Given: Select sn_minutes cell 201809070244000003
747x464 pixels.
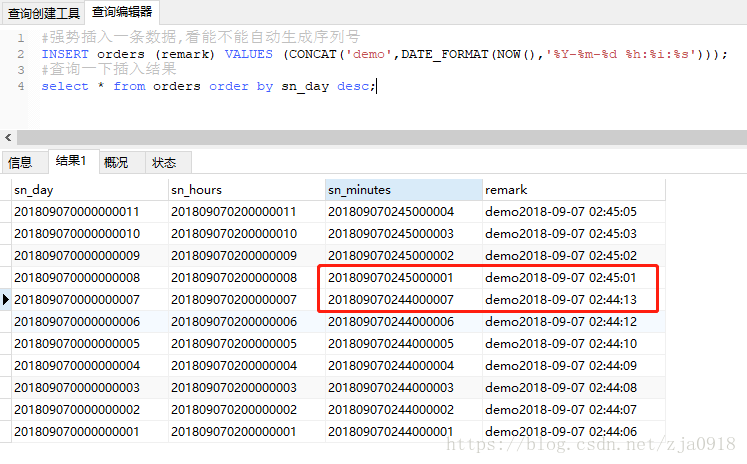Looking at the screenshot, I should (x=404, y=387).
